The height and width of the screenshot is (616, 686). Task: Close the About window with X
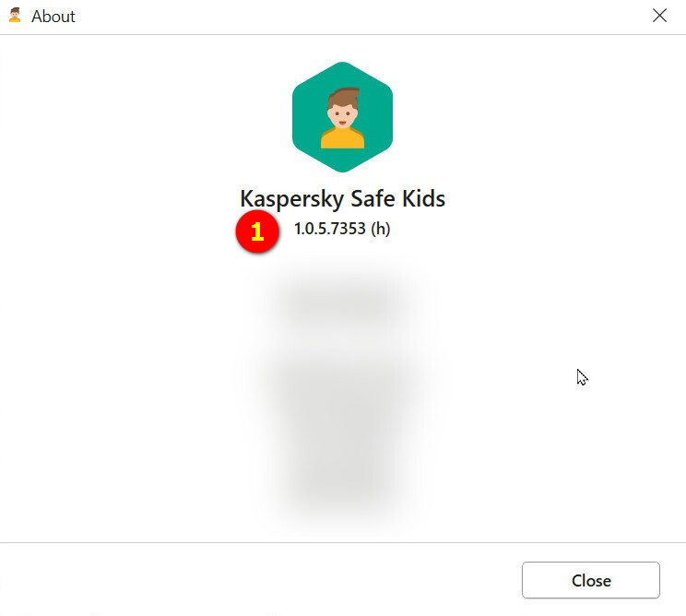pos(659,16)
